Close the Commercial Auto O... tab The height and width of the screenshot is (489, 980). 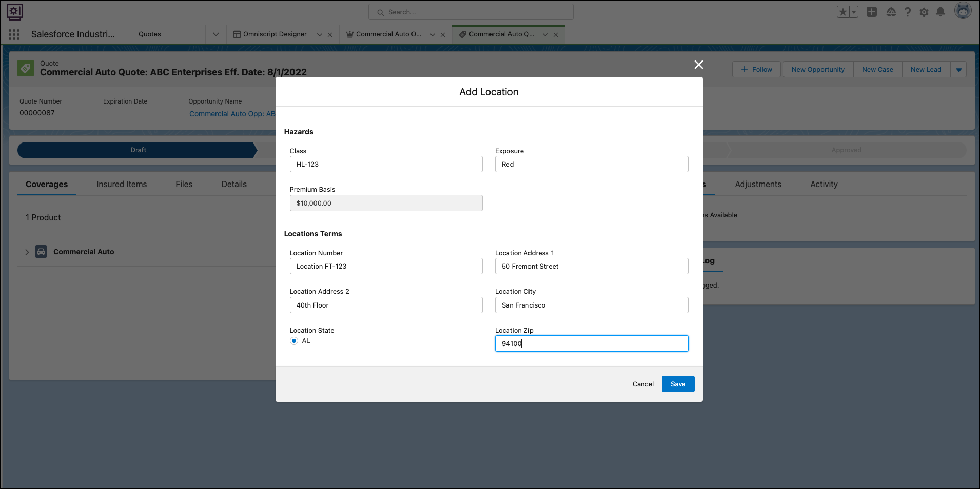click(x=443, y=35)
